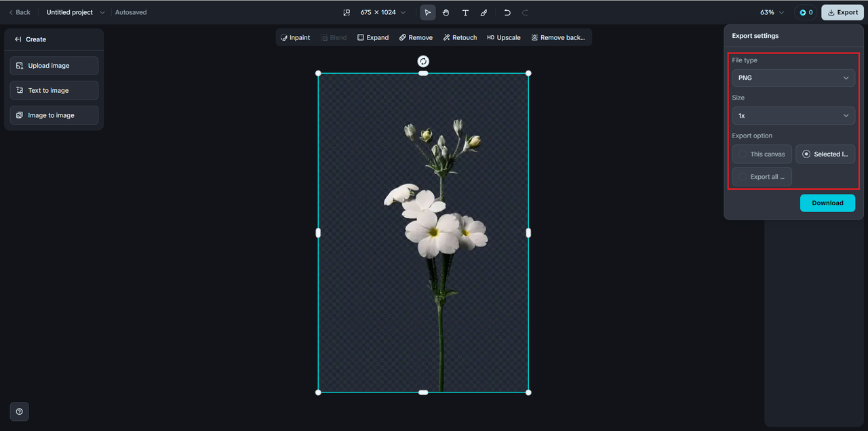
Task: Open the Retouch tool
Action: click(460, 37)
